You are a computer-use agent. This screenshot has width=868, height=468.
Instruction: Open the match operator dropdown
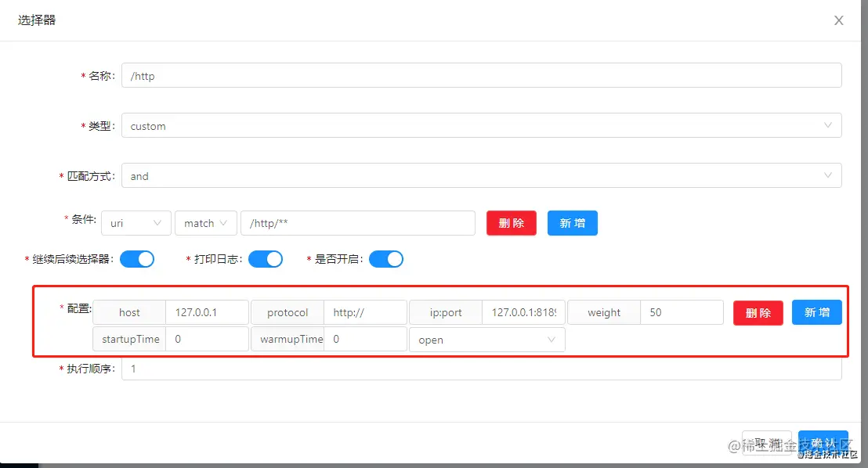tap(206, 223)
